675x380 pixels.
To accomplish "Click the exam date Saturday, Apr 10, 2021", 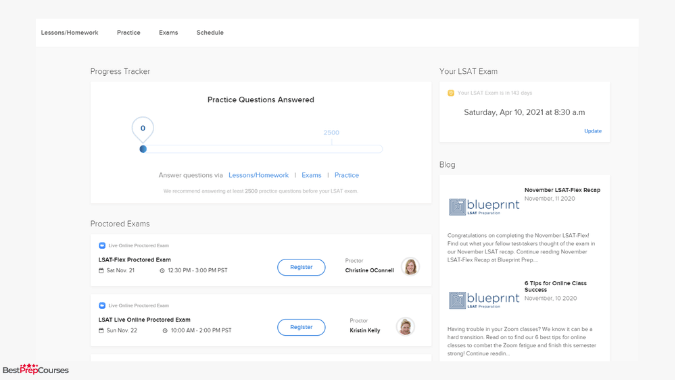I will click(x=524, y=112).
